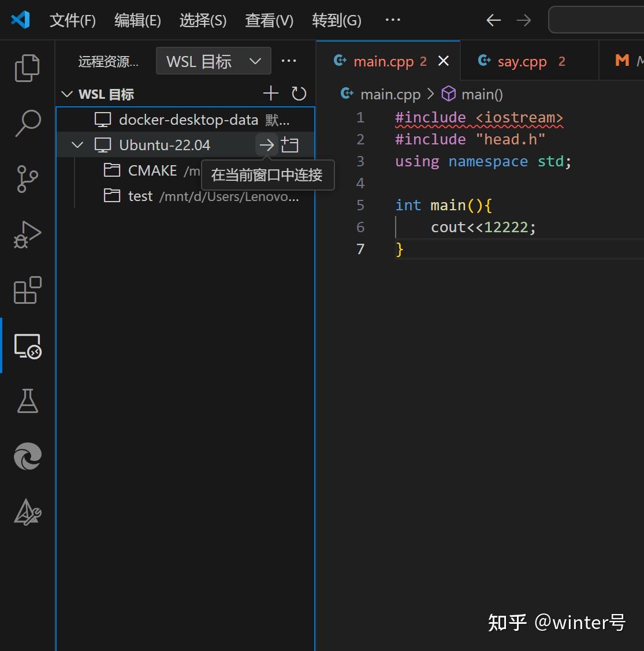Screen dimensions: 644x651
Task: Switch to the partially visible M tab
Action: [x=622, y=61]
